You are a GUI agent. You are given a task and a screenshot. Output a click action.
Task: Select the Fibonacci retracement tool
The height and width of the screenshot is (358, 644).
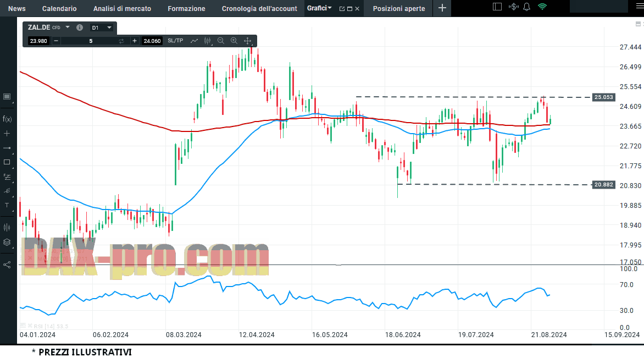point(7,177)
